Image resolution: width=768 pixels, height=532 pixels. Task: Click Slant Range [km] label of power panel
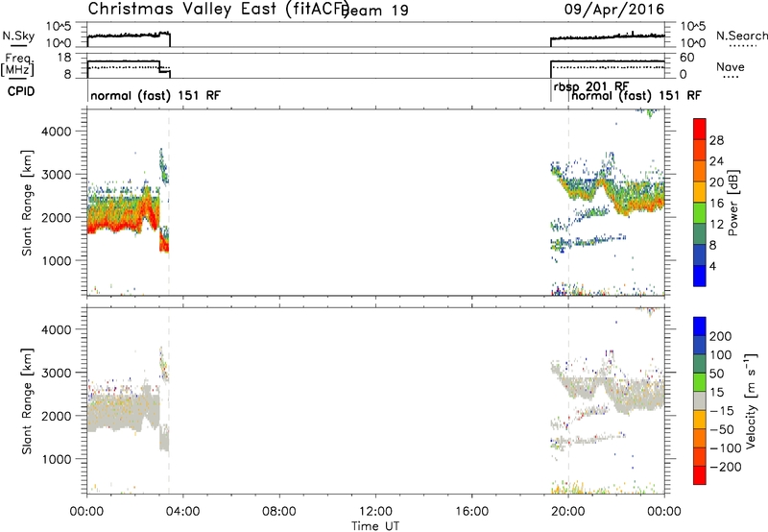pyautogui.click(x=27, y=203)
